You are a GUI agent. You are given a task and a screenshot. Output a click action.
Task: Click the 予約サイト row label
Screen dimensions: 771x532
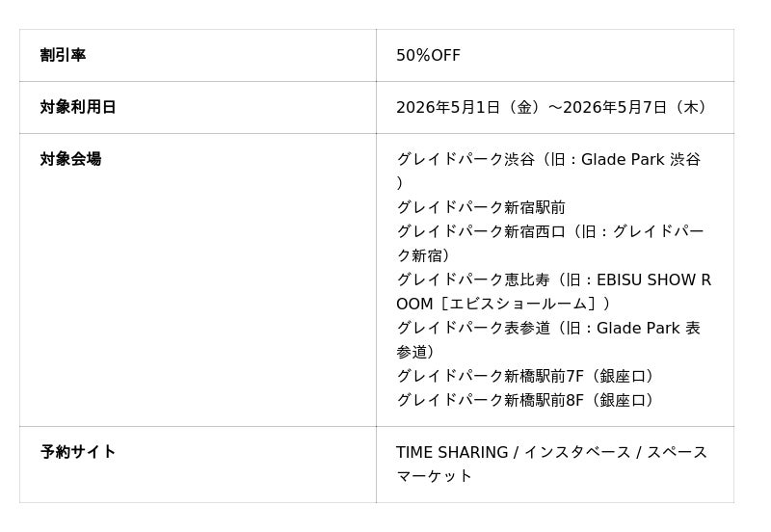click(78, 452)
